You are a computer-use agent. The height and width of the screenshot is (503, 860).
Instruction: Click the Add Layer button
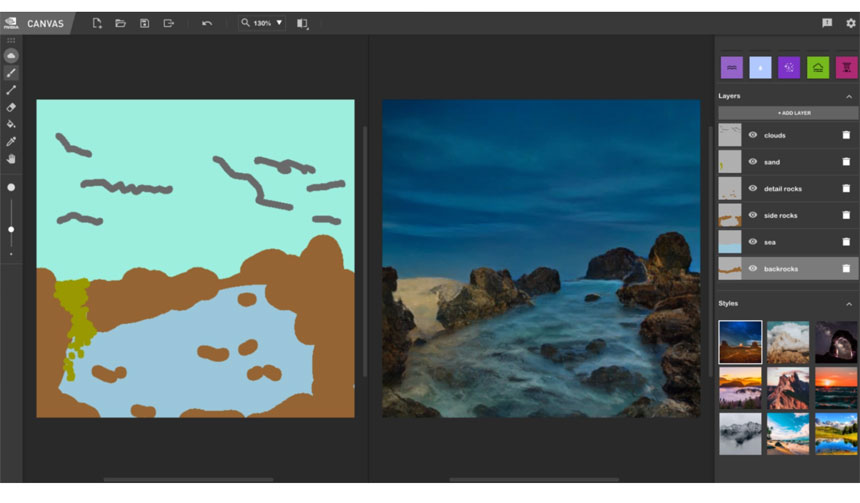tap(788, 113)
